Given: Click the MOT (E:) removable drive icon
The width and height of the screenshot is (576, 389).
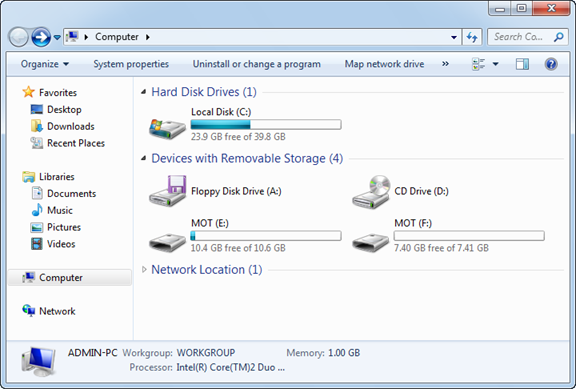Looking at the screenshot, I should pos(167,242).
